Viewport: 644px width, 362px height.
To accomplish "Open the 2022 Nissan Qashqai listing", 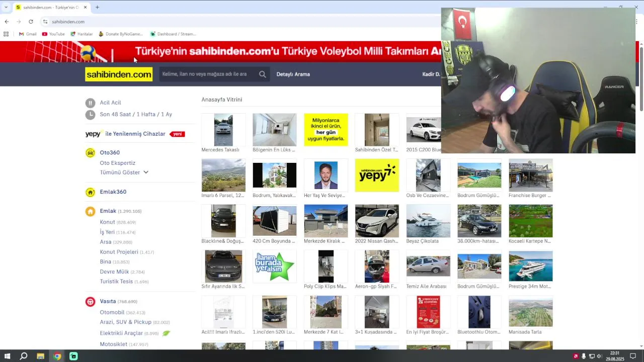I will click(377, 221).
